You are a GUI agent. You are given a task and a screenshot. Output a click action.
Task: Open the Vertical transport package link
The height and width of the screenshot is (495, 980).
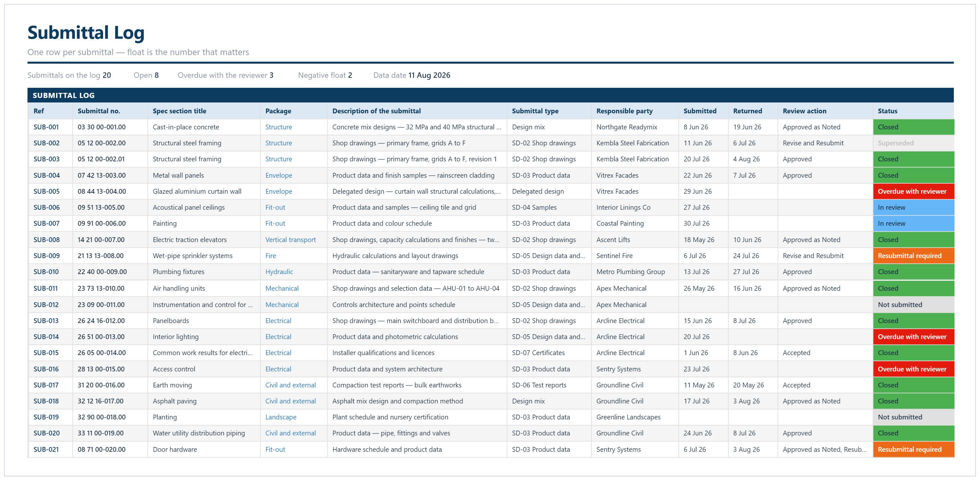pyautogui.click(x=290, y=240)
